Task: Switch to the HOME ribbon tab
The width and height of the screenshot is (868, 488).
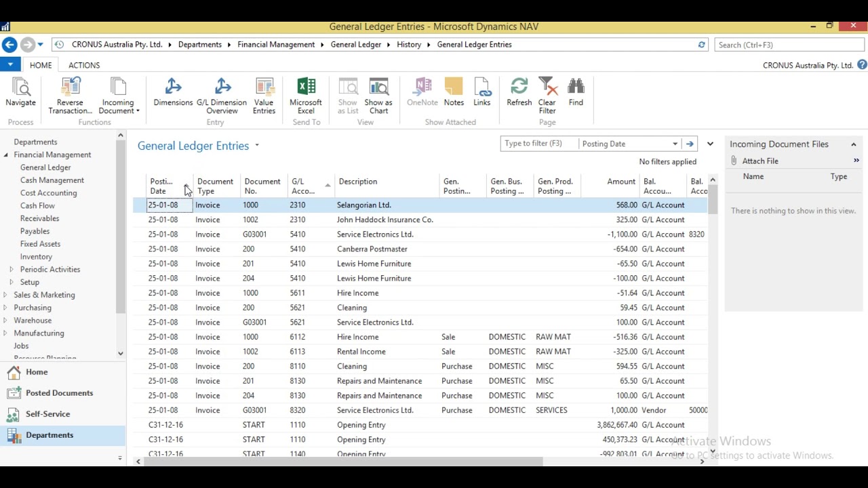Action: 41,65
